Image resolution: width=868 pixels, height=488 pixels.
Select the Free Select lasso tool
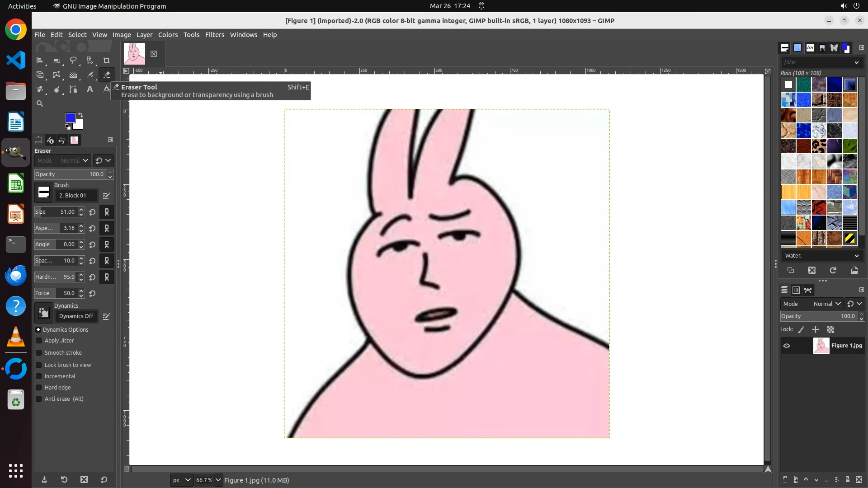tap(73, 60)
